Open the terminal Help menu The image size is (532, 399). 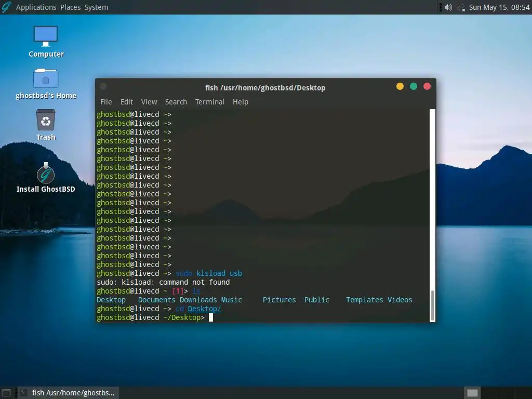(x=241, y=102)
